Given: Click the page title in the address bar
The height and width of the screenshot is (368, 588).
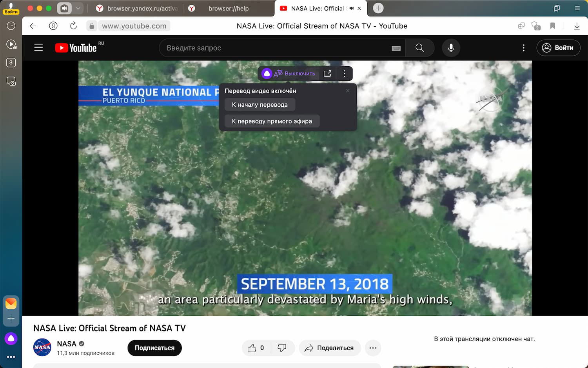Looking at the screenshot, I should coord(322,26).
